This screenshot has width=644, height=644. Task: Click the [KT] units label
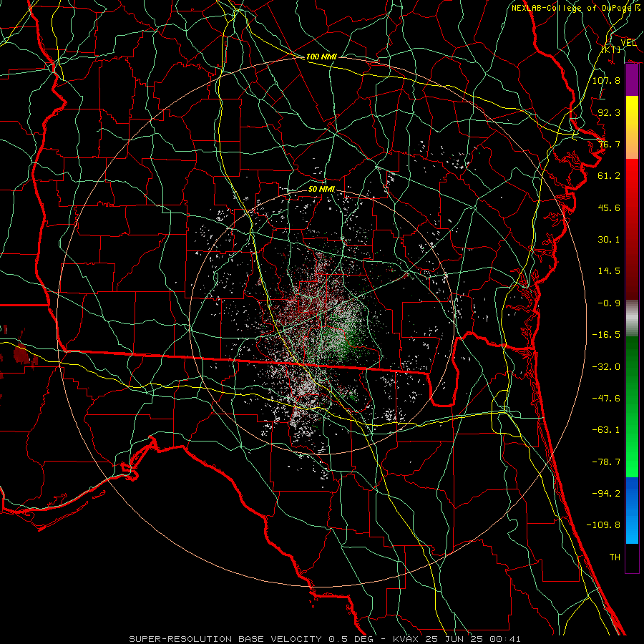(611, 49)
